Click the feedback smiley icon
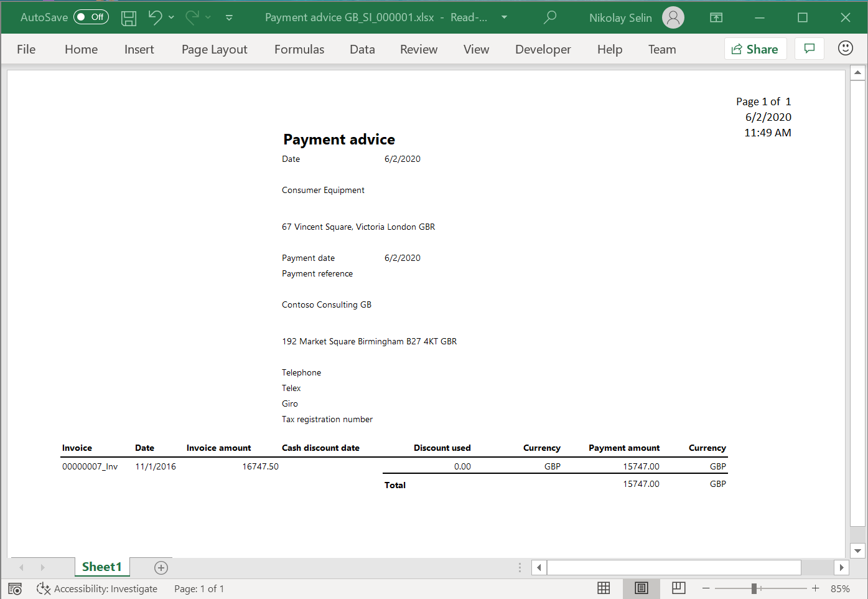868x599 pixels. pos(845,48)
